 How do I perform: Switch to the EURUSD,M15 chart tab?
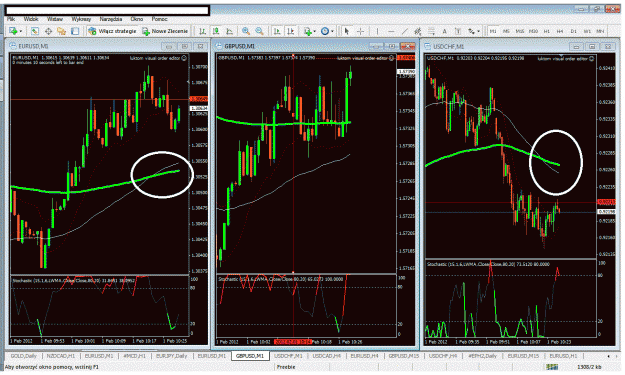coord(523,356)
